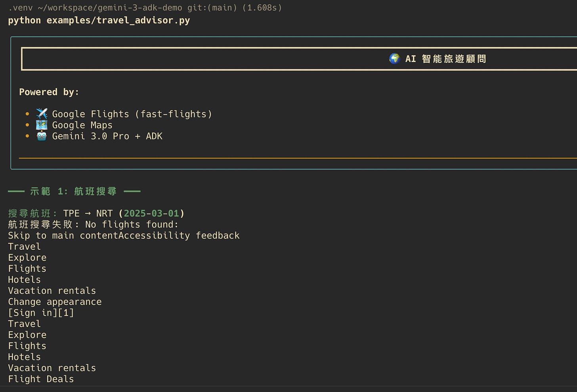The width and height of the screenshot is (577, 392).
Task: Click "Vacation rentals" line above "Change appearance"
Action: click(x=52, y=291)
